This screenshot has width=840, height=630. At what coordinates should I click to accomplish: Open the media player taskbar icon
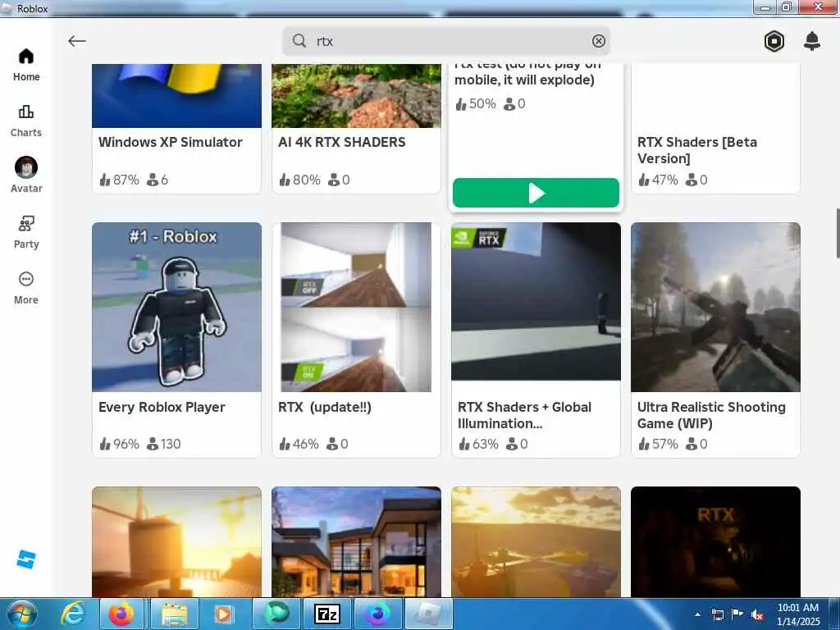[x=223, y=614]
